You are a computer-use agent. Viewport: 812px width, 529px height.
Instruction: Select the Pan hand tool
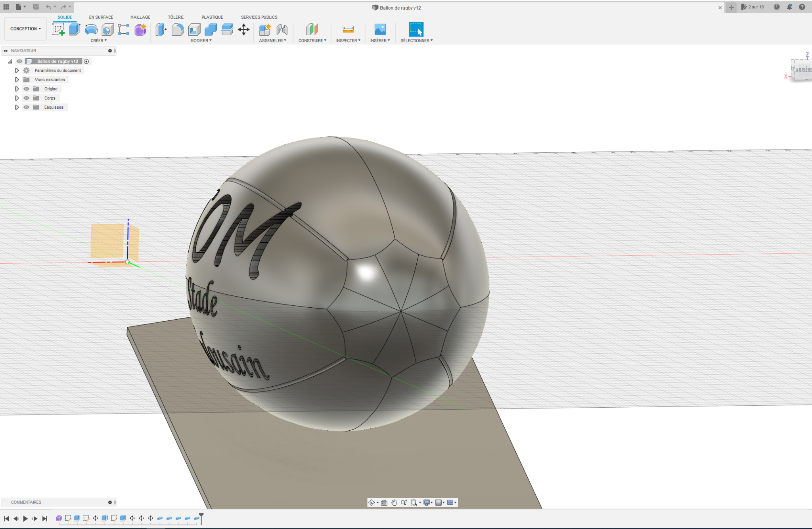[394, 502]
